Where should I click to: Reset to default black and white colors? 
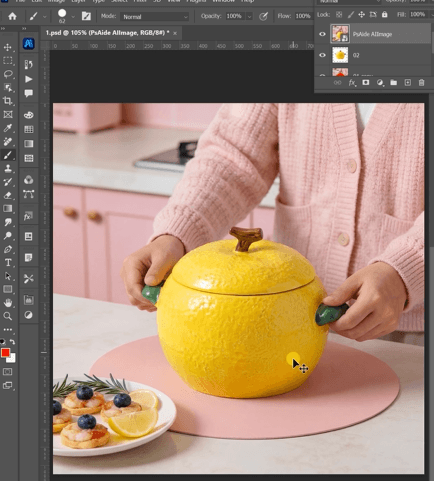[3, 342]
